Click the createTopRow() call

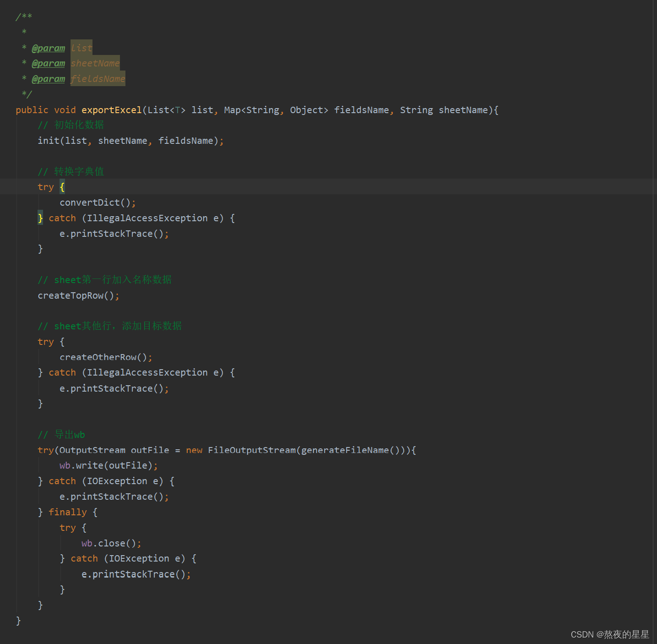click(78, 295)
